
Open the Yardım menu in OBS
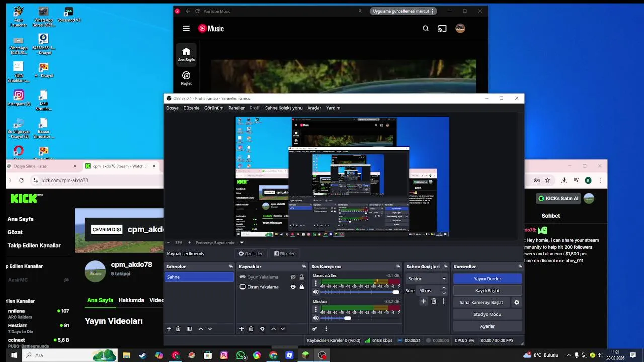click(x=333, y=108)
